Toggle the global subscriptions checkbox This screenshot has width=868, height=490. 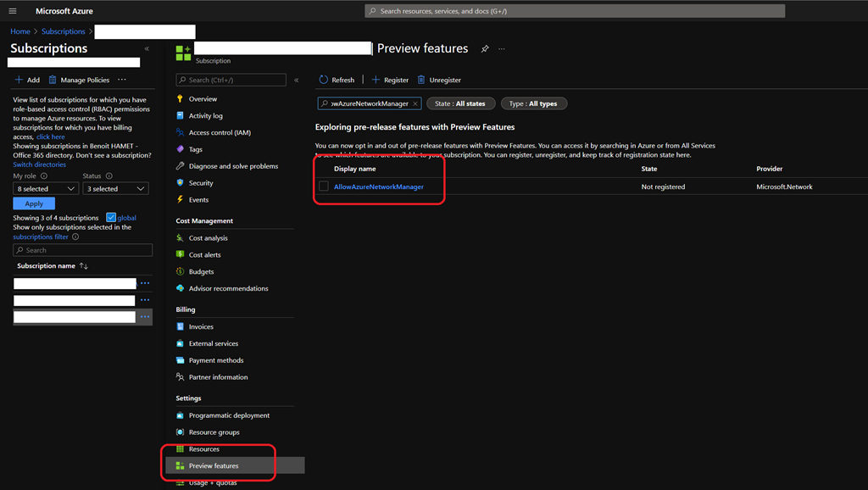[111, 218]
